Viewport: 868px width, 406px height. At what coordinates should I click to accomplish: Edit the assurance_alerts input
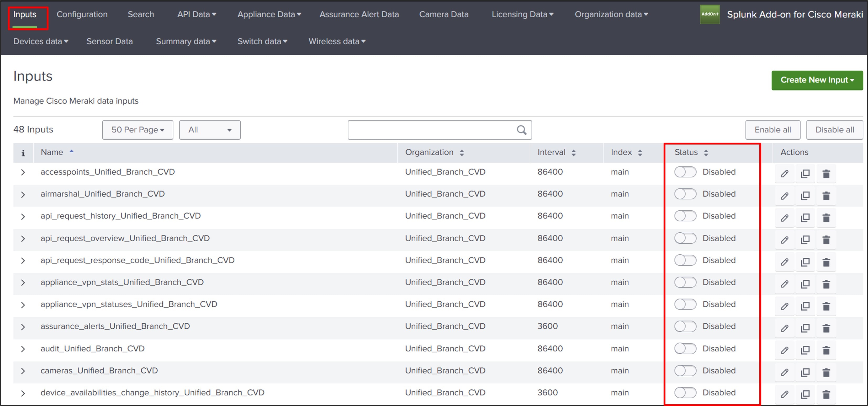pyautogui.click(x=785, y=328)
